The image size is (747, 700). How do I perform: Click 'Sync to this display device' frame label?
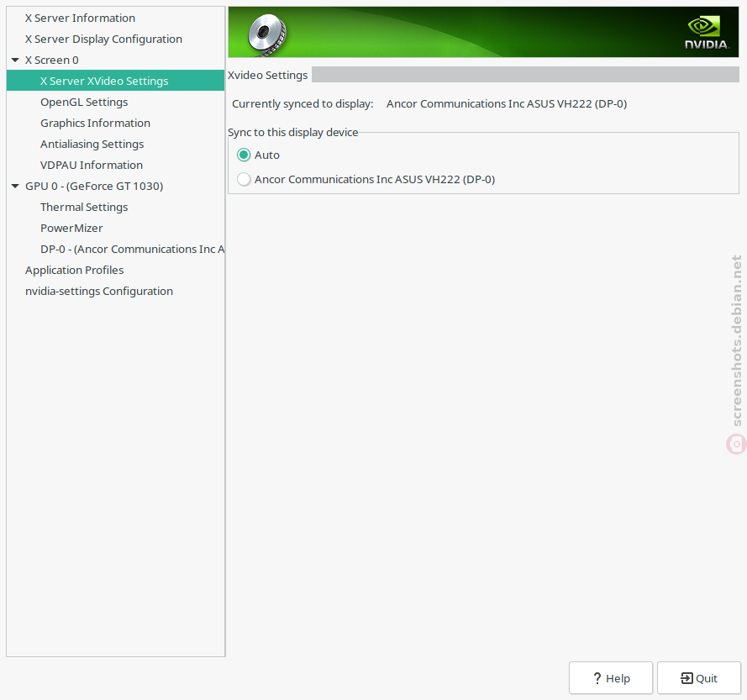coord(293,132)
